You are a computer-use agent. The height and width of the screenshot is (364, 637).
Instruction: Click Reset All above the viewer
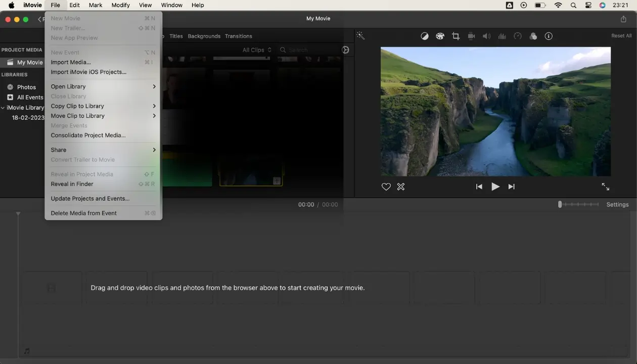(621, 36)
